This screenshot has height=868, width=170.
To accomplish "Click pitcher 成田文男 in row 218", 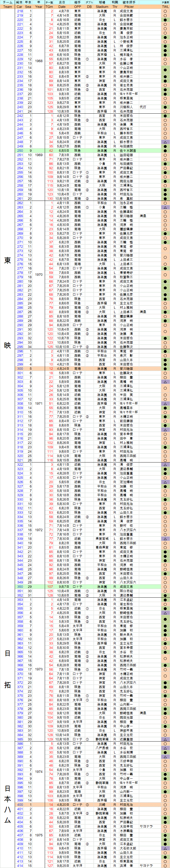I will (x=126, y=11).
